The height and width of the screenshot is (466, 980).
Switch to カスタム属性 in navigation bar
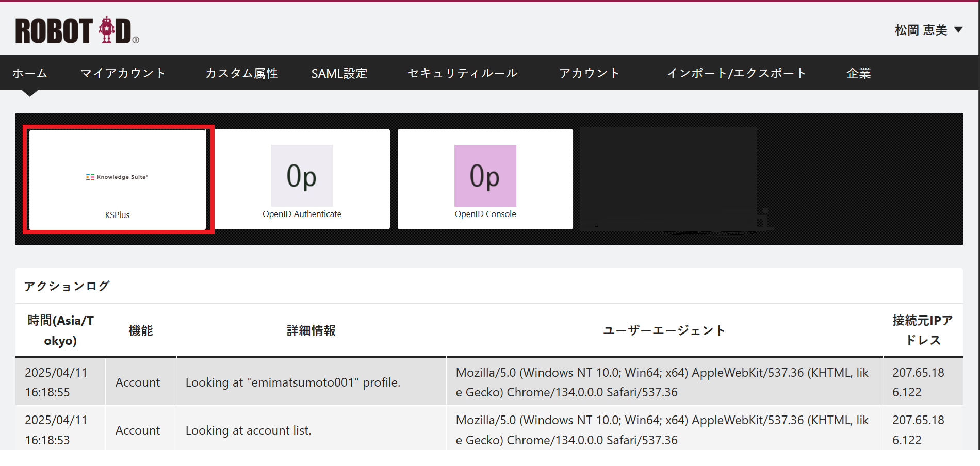tap(241, 73)
